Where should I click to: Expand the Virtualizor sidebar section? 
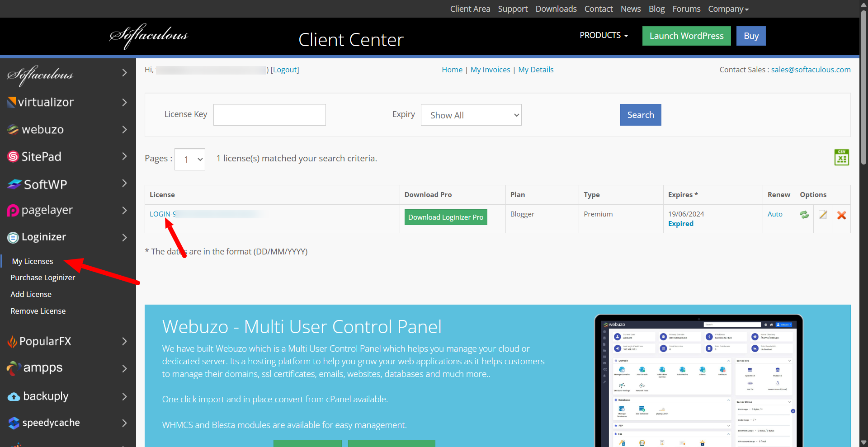click(x=125, y=103)
